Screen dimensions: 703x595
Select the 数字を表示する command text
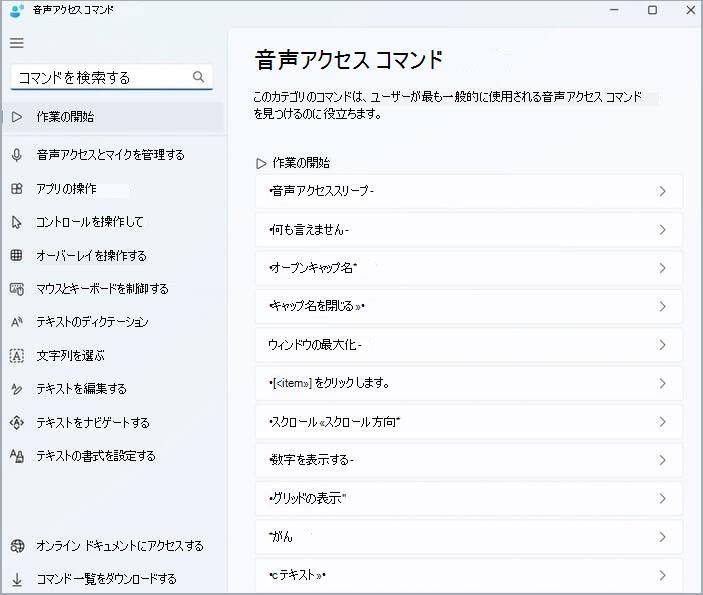coord(311,460)
